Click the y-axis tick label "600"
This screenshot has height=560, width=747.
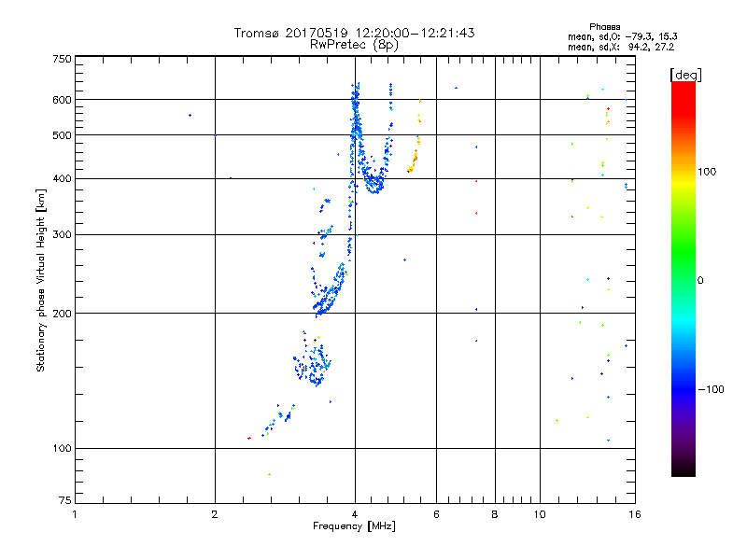pos(62,100)
